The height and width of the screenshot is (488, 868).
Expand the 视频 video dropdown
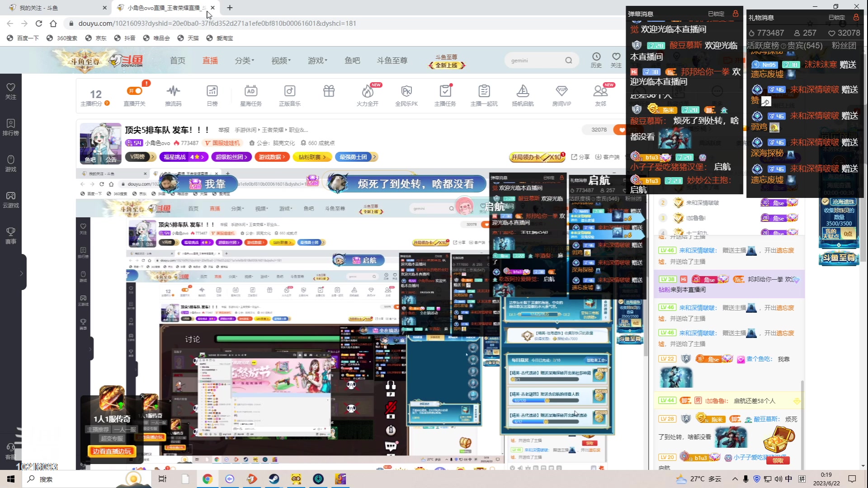click(280, 60)
